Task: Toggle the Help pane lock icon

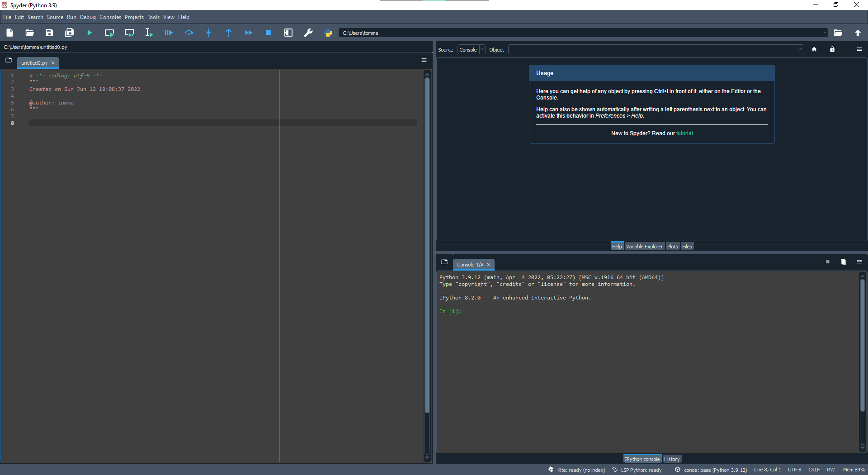Action: click(x=832, y=49)
